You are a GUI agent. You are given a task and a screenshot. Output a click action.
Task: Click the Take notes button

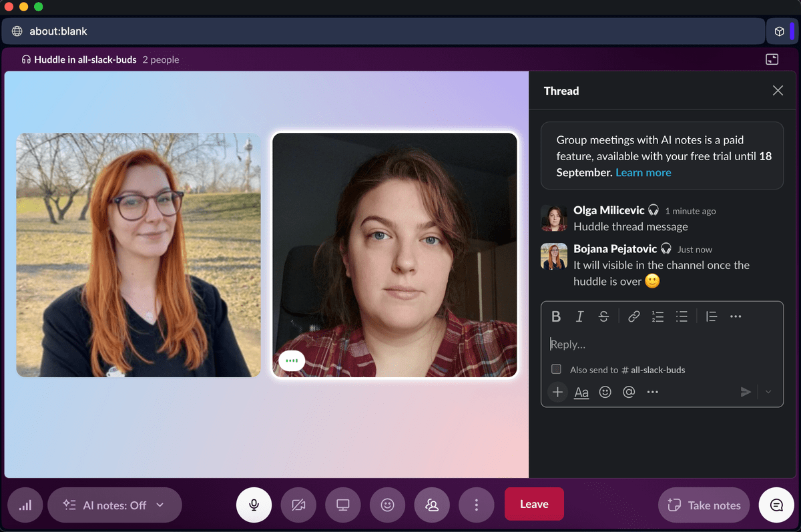pos(705,505)
